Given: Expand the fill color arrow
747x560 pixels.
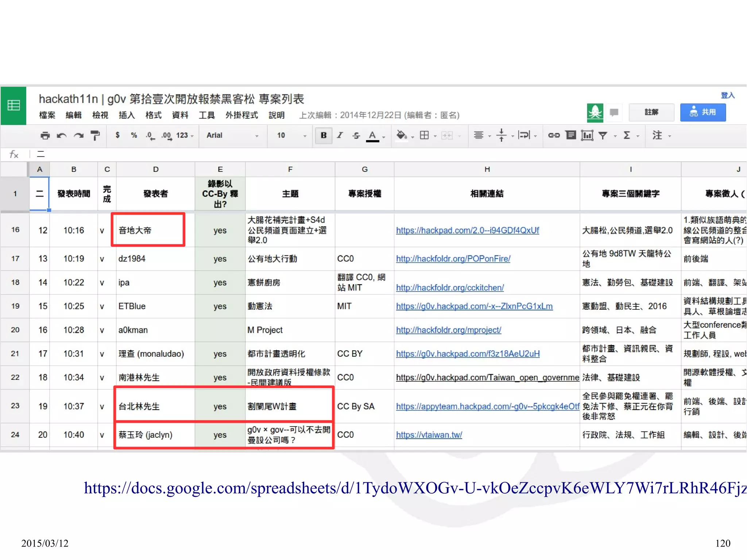Looking at the screenshot, I should coord(413,137).
